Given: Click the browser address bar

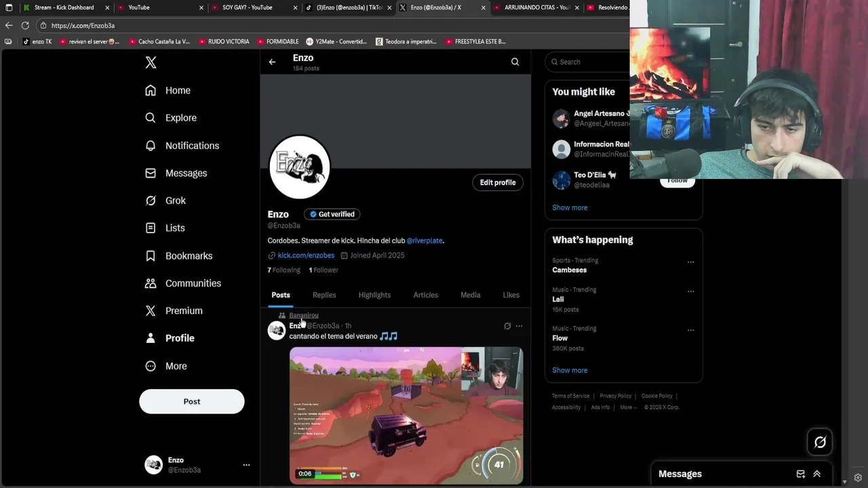Looking at the screenshot, I should [332, 26].
